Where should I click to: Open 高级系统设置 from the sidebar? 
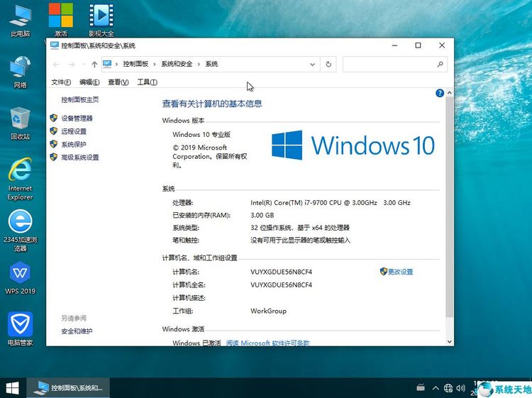tap(79, 157)
